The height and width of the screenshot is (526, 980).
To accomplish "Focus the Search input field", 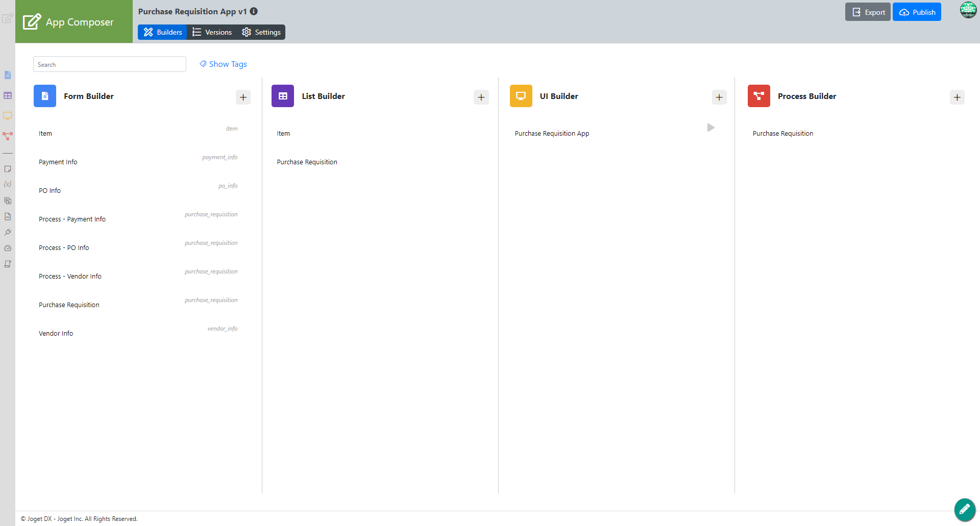I will [110, 64].
